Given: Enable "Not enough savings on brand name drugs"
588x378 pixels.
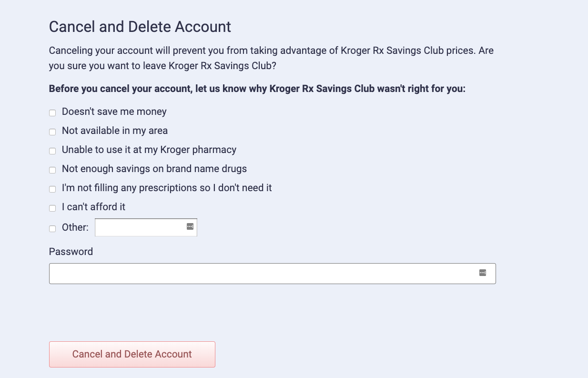Looking at the screenshot, I should (x=52, y=170).
